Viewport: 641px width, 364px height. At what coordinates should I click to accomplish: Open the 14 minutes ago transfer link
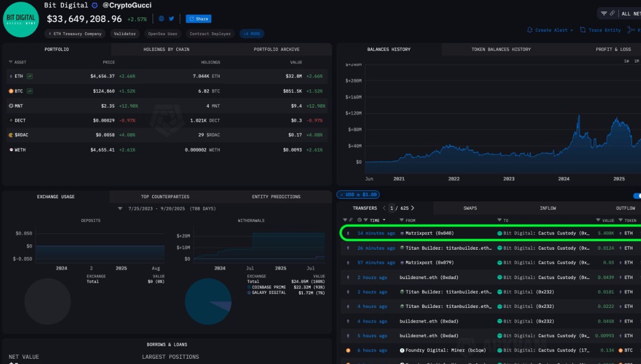pos(376,233)
